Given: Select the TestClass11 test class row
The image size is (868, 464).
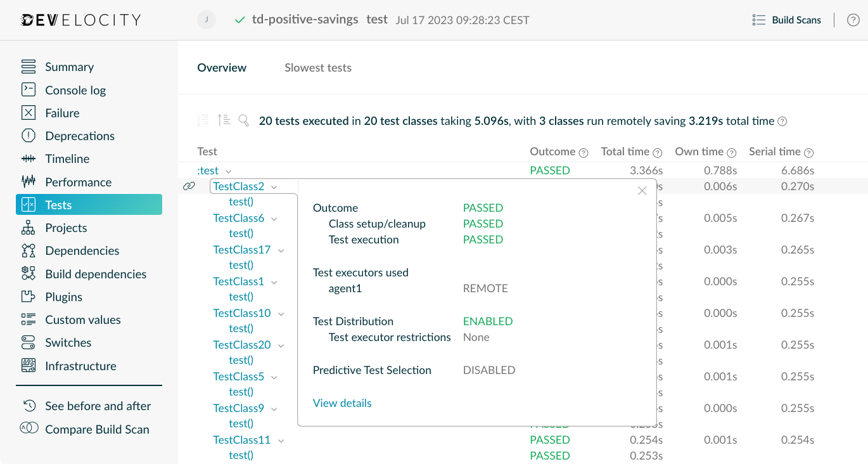Looking at the screenshot, I should pos(241,440).
